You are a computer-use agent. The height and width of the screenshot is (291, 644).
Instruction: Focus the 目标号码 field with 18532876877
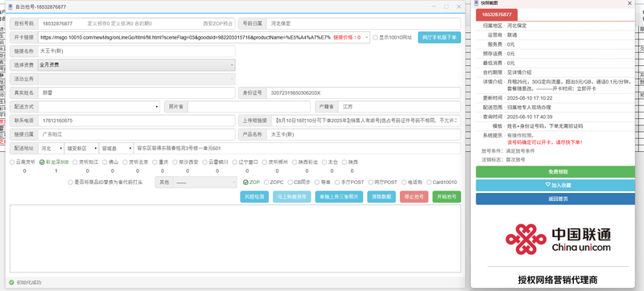[x=137, y=23]
